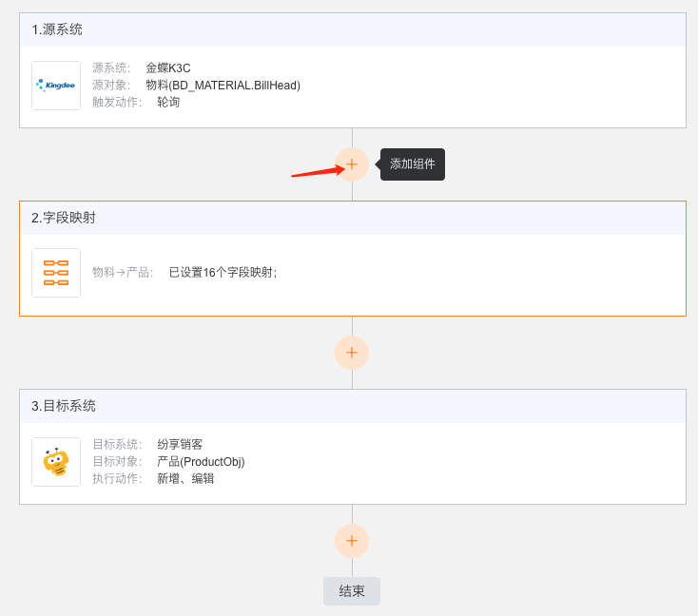The image size is (698, 616).
Task: Click the Fxiaoke bee mascot icon
Action: [56, 462]
